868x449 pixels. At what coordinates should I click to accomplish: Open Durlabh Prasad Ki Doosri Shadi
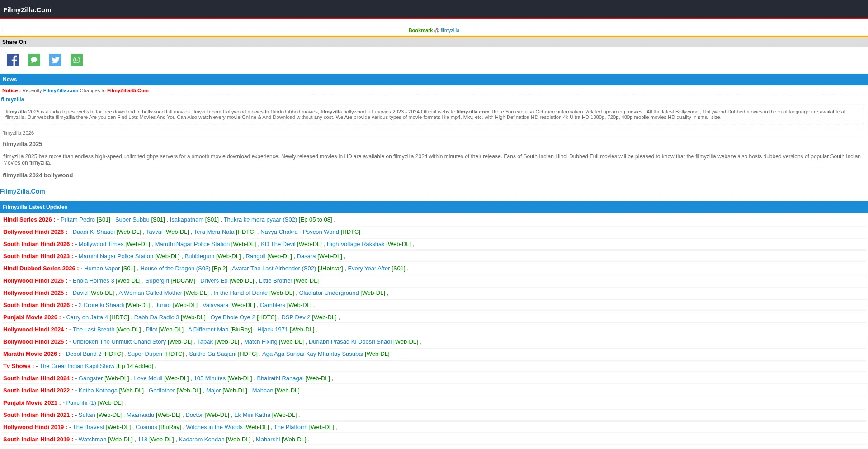[350, 342]
